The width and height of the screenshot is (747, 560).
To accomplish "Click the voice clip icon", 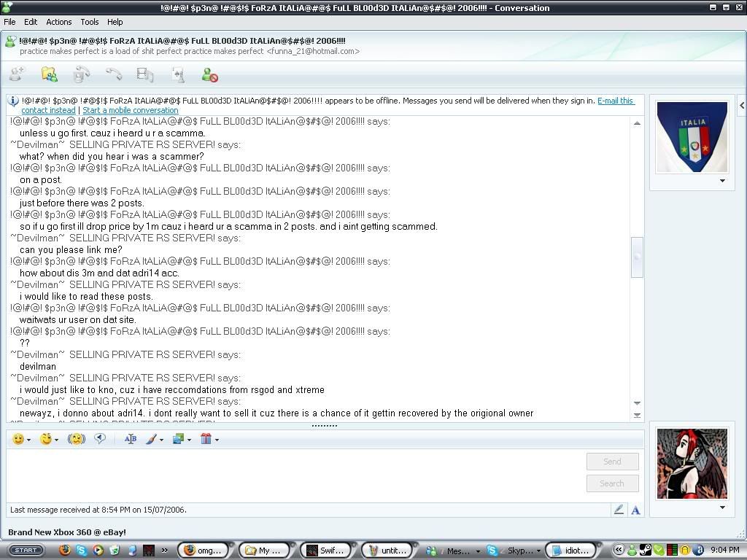I will pyautogui.click(x=100, y=439).
